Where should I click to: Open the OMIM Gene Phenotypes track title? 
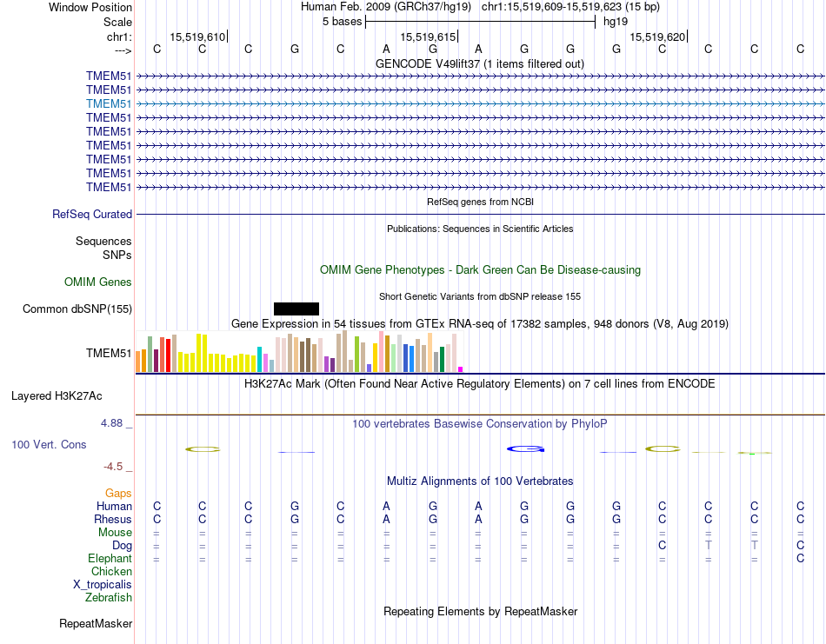(x=480, y=269)
